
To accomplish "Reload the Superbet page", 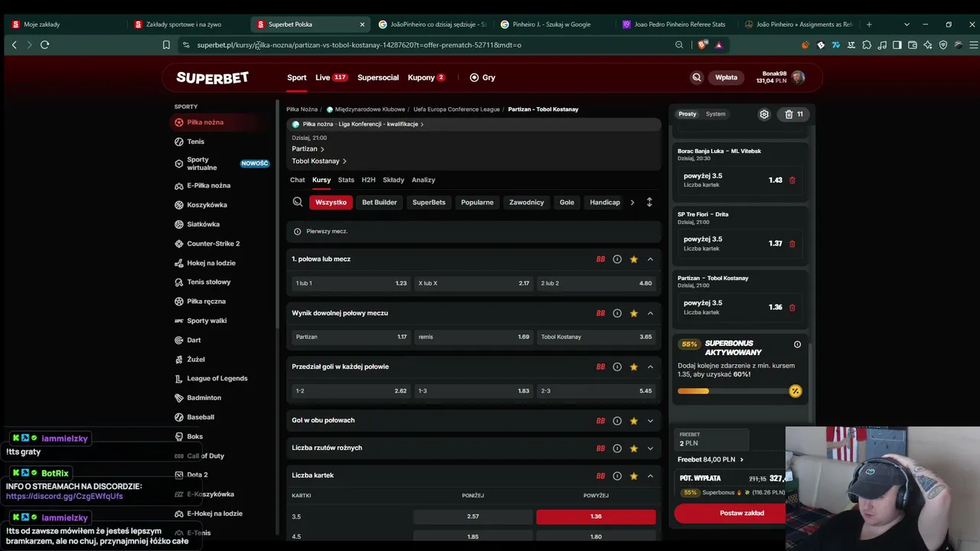I will 44,45.
